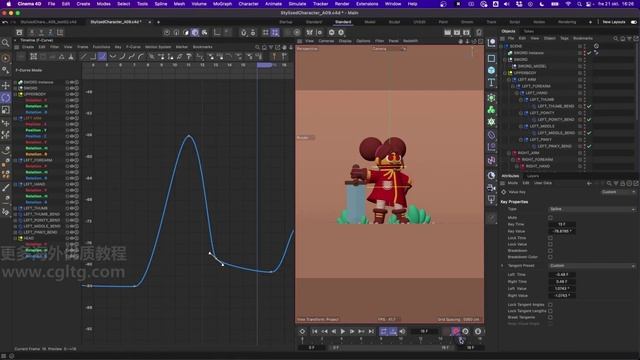Toggle visibility dot of SWORD Instance object
Viewport: 640px width, 360px height.
tap(584, 53)
